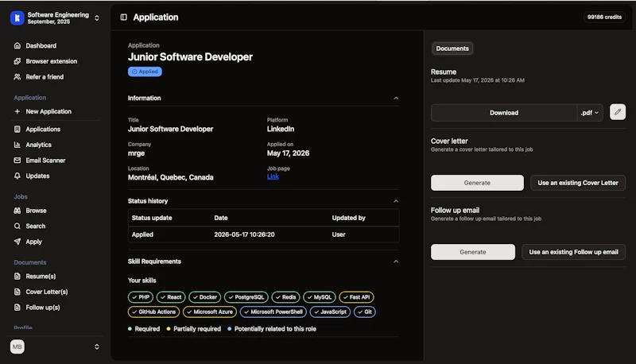
Task: Open Browse jobs
Action: point(36,211)
